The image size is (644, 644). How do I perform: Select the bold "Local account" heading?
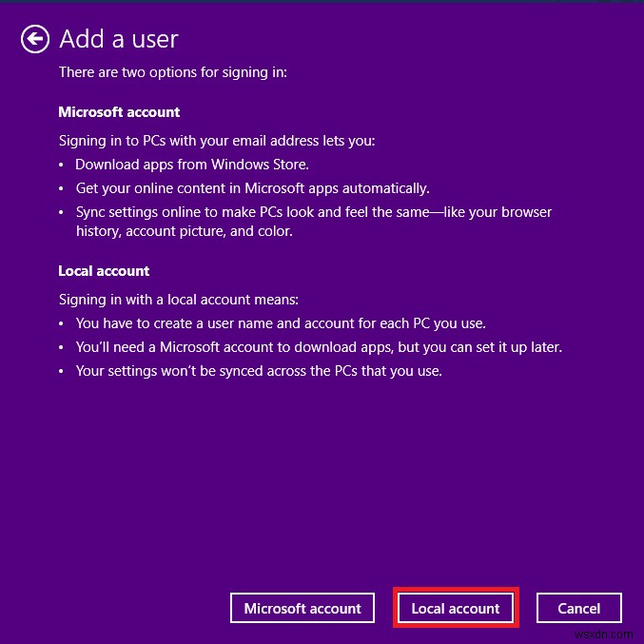104,271
